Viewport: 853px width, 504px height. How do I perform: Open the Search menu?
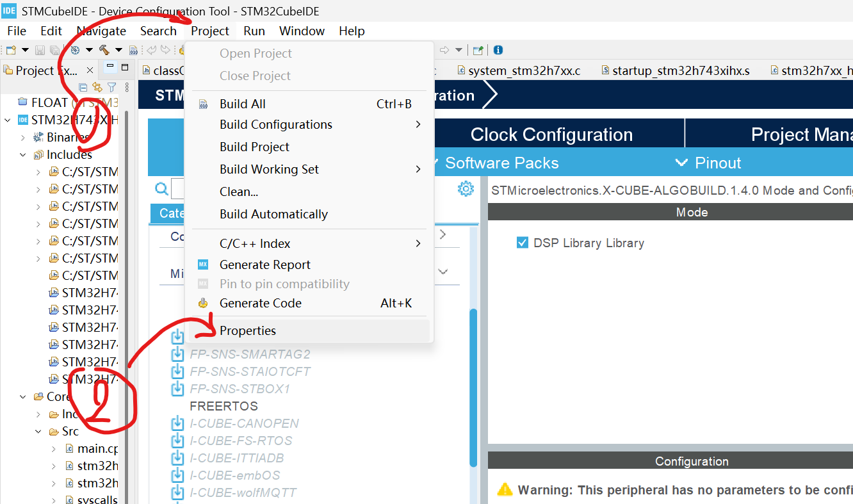(x=158, y=31)
